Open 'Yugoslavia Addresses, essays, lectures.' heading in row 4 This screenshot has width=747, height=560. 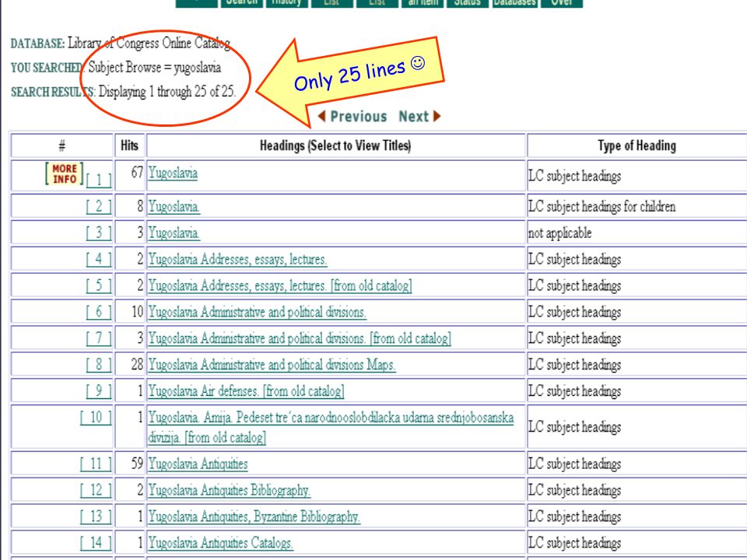click(237, 259)
